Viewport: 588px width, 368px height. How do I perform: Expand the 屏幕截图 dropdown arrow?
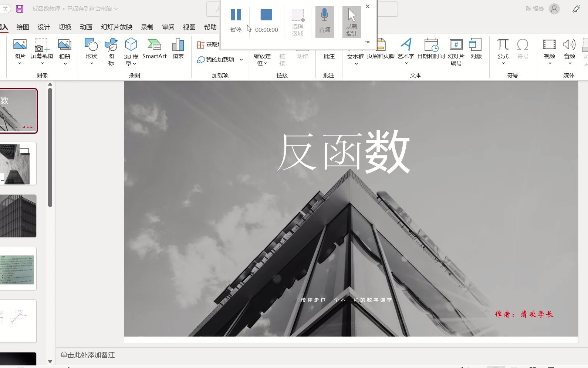(x=42, y=63)
